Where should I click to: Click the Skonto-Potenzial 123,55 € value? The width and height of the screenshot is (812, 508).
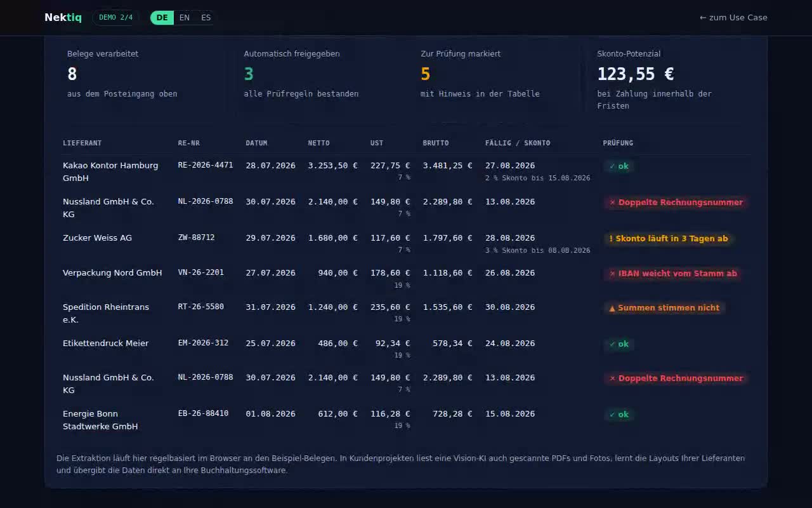click(x=636, y=74)
